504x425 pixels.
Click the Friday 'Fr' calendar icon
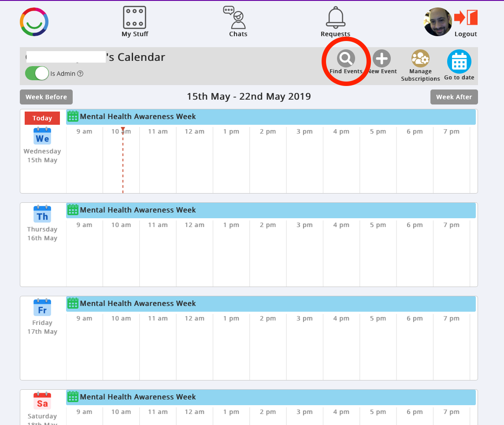point(42,307)
